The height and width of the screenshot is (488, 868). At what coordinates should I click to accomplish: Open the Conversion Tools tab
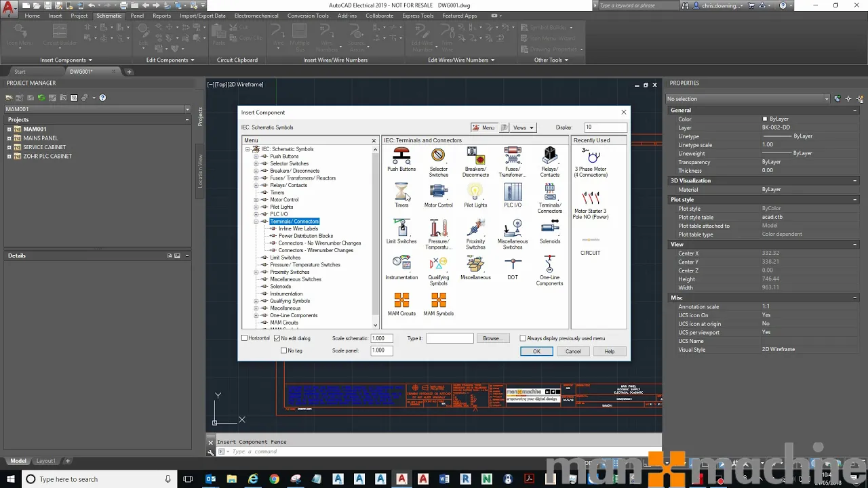(x=308, y=16)
